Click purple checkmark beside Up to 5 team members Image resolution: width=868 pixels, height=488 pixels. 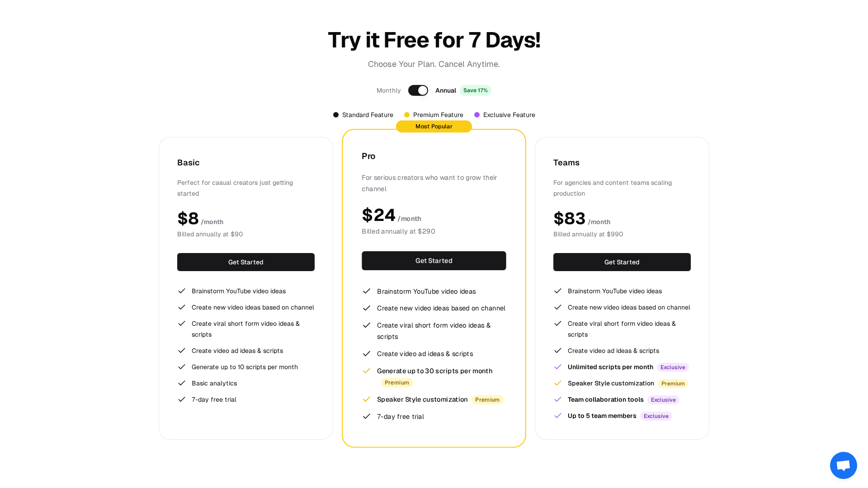pyautogui.click(x=558, y=416)
